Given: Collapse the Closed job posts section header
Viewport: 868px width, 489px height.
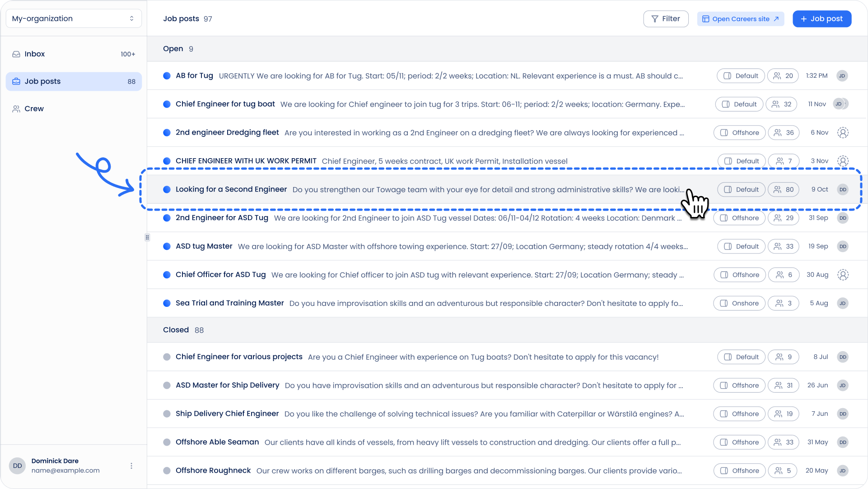Looking at the screenshot, I should click(x=176, y=330).
